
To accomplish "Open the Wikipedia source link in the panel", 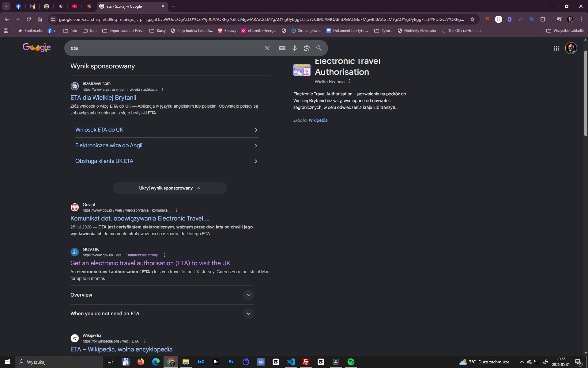I will coord(318,120).
